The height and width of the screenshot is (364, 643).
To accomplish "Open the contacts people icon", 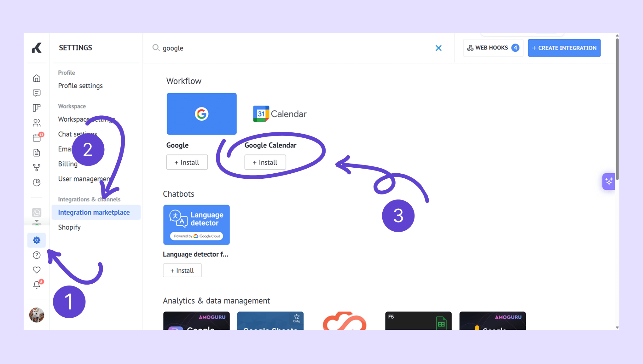I will click(x=37, y=123).
